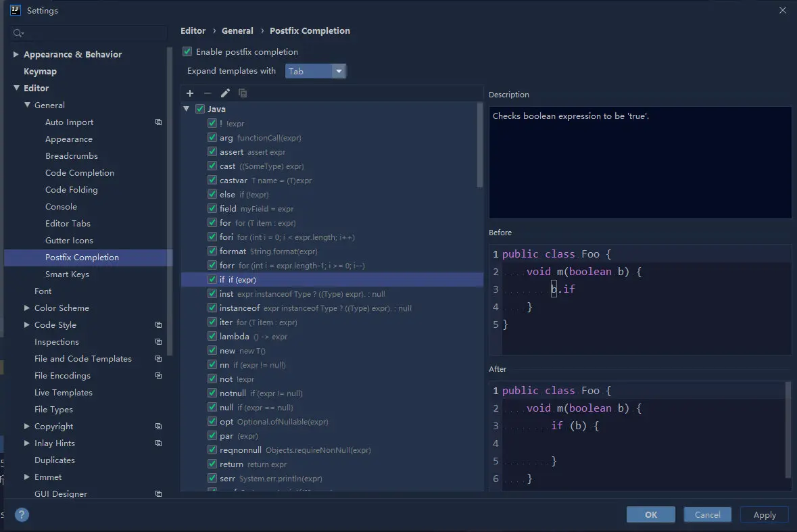The height and width of the screenshot is (532, 797).
Task: Click project-level icon next to File Encodings
Action: (x=159, y=375)
